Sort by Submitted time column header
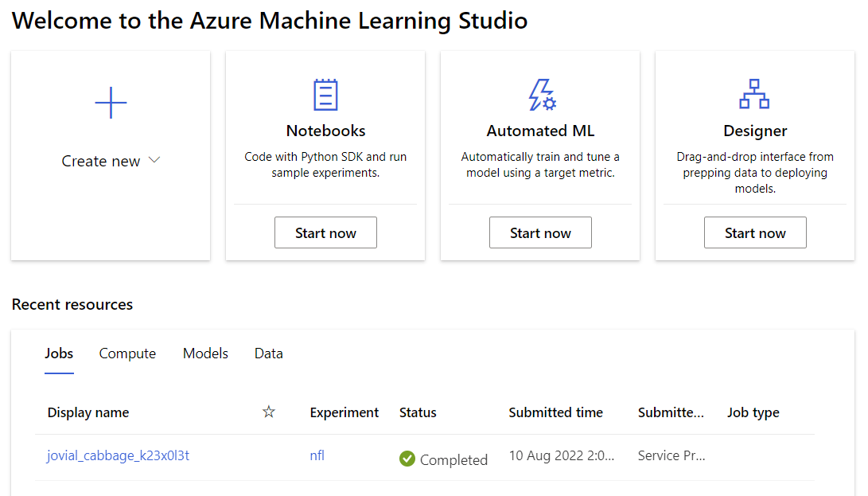Viewport: 868px width, 496px height. click(556, 412)
